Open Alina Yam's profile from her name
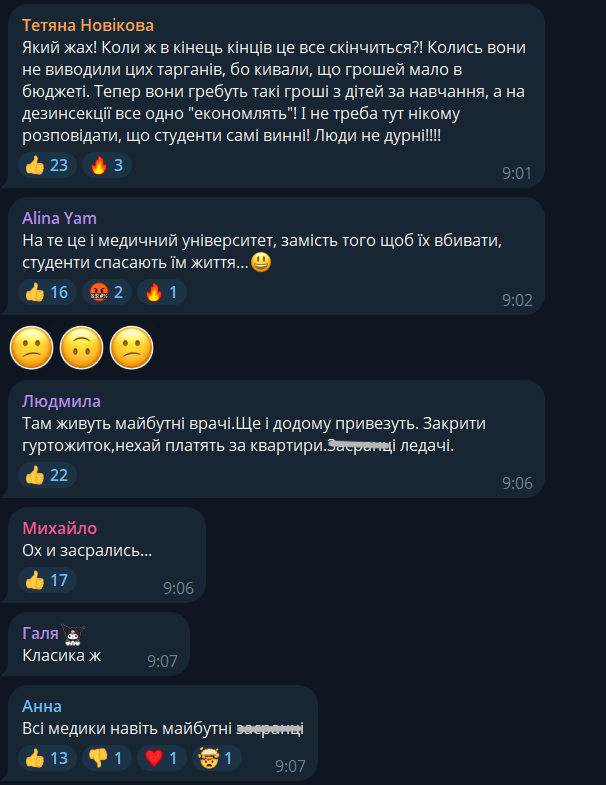The width and height of the screenshot is (606, 785). (59, 218)
